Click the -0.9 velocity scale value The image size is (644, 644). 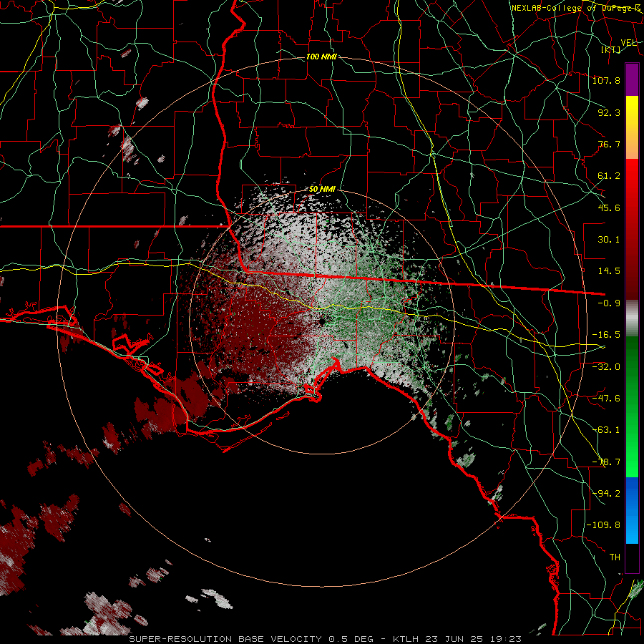(x=609, y=303)
